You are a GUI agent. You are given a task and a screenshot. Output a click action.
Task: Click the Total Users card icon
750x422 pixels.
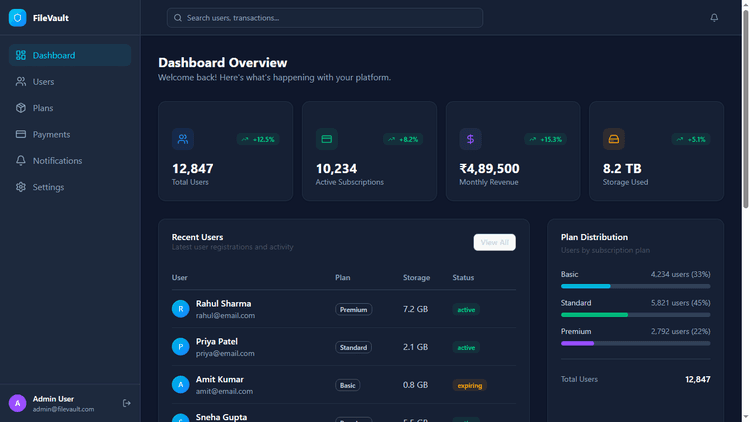click(x=183, y=139)
